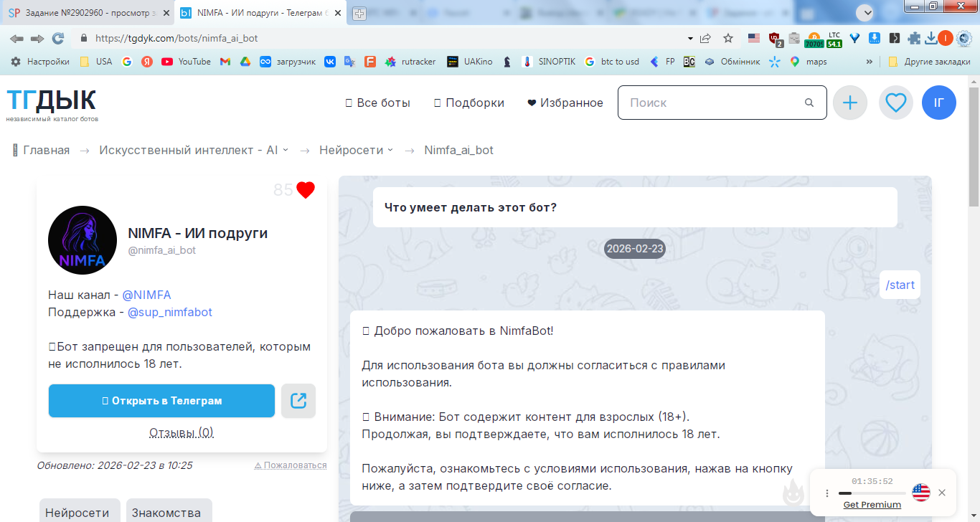Open the Google Drive bookmark icon
980x522 pixels.
point(245,62)
